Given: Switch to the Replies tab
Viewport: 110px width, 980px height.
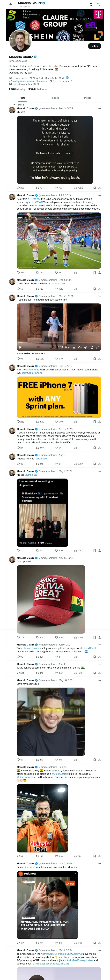Looking at the screenshot, I should (55, 98).
